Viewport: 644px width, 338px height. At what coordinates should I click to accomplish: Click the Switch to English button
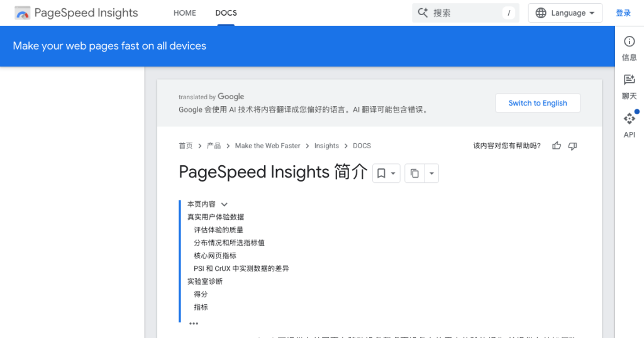pyautogui.click(x=538, y=103)
